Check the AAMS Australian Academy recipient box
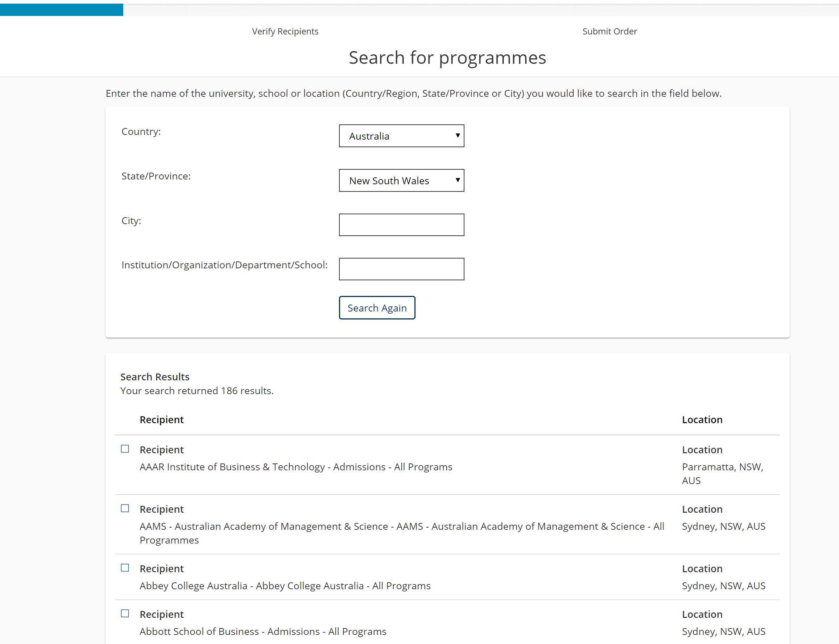839x644 pixels. click(125, 508)
